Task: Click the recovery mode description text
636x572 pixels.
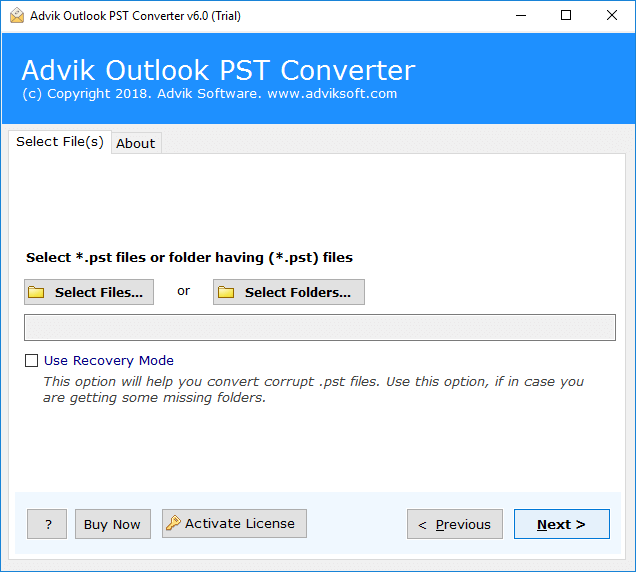Action: [x=314, y=389]
